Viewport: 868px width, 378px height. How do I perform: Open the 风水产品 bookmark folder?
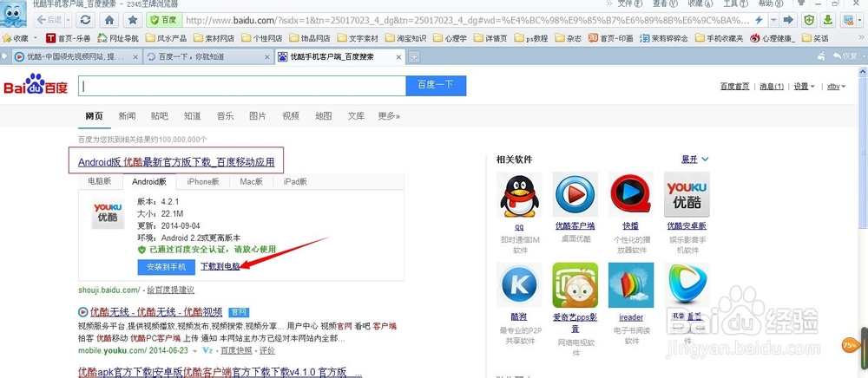(166, 39)
